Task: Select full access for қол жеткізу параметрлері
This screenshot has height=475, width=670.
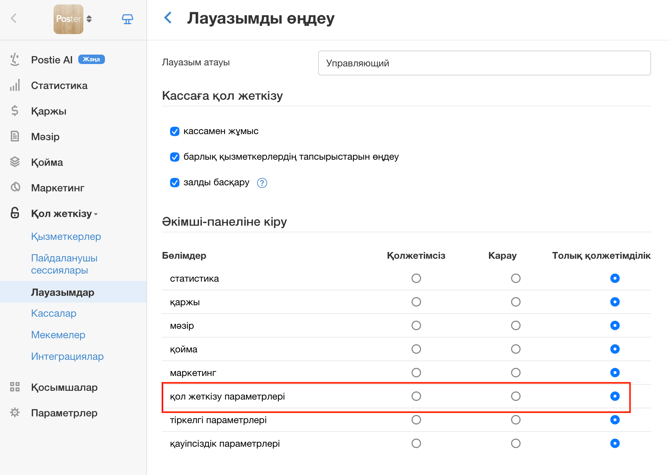Action: [x=615, y=396]
